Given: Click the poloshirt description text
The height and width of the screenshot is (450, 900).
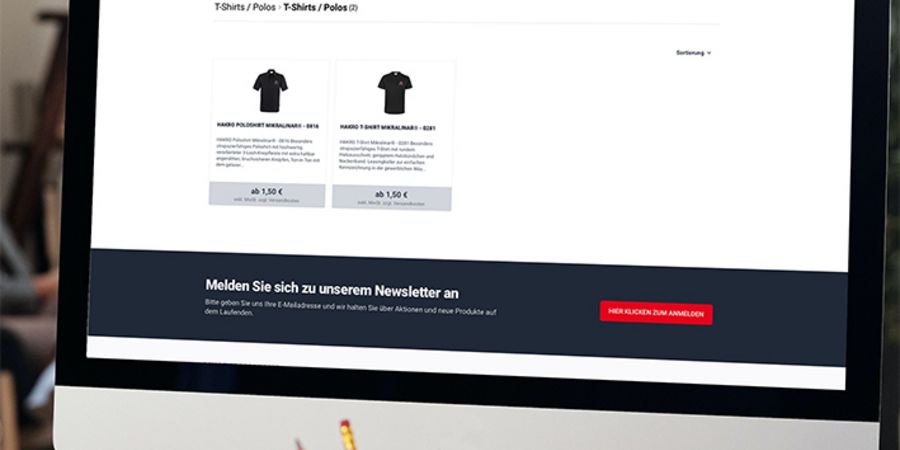Looking at the screenshot, I should pos(268,152).
